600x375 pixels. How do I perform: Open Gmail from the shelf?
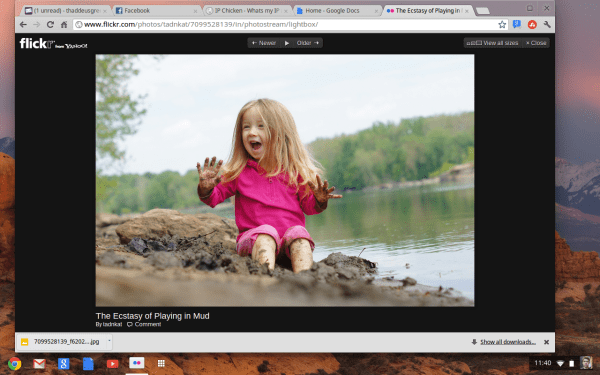click(x=39, y=364)
